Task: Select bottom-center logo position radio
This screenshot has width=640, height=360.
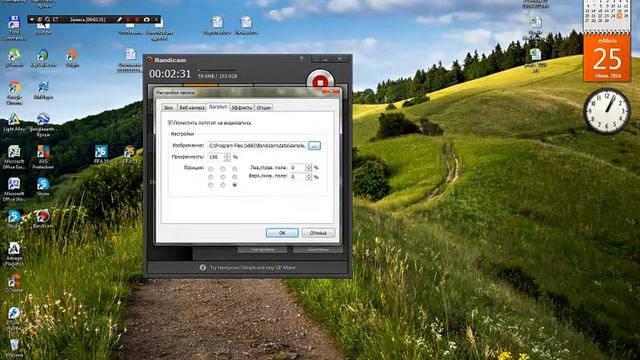Action: tap(223, 185)
